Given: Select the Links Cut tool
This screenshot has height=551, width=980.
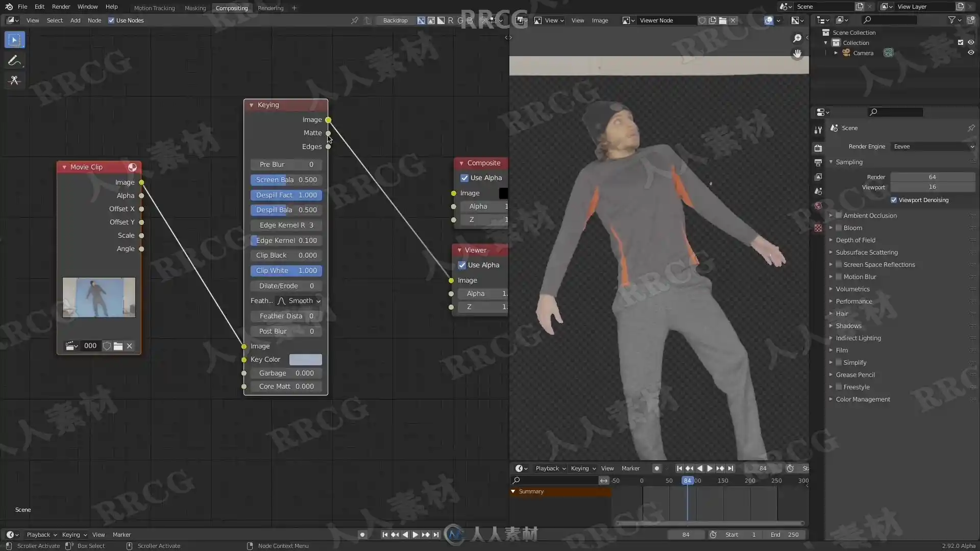Looking at the screenshot, I should (14, 81).
